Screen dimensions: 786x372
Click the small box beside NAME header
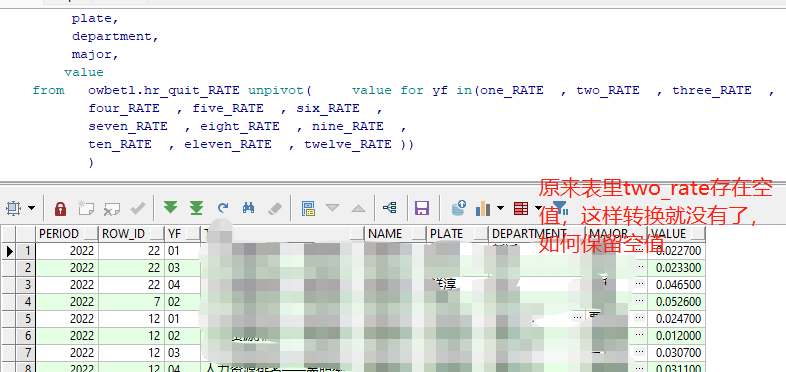click(x=419, y=234)
